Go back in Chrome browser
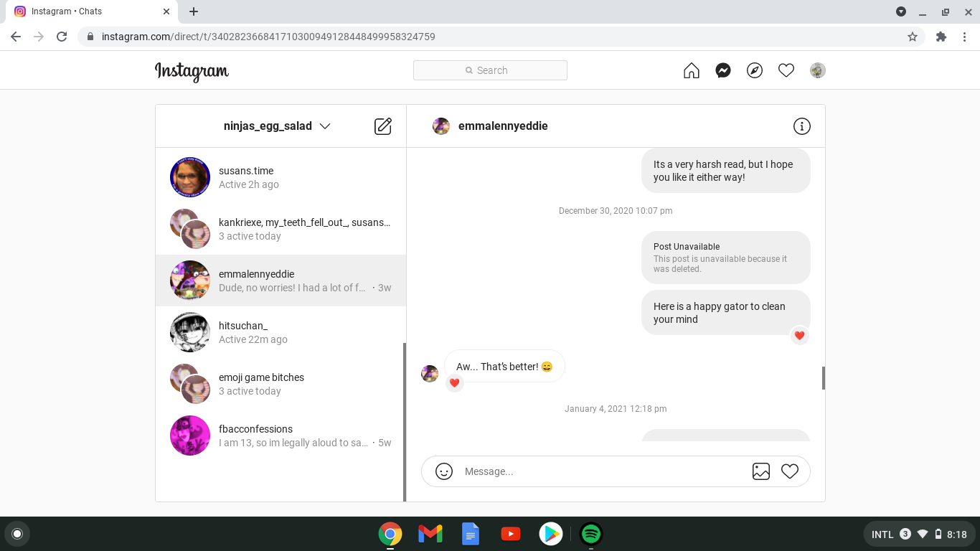 pyautogui.click(x=16, y=37)
